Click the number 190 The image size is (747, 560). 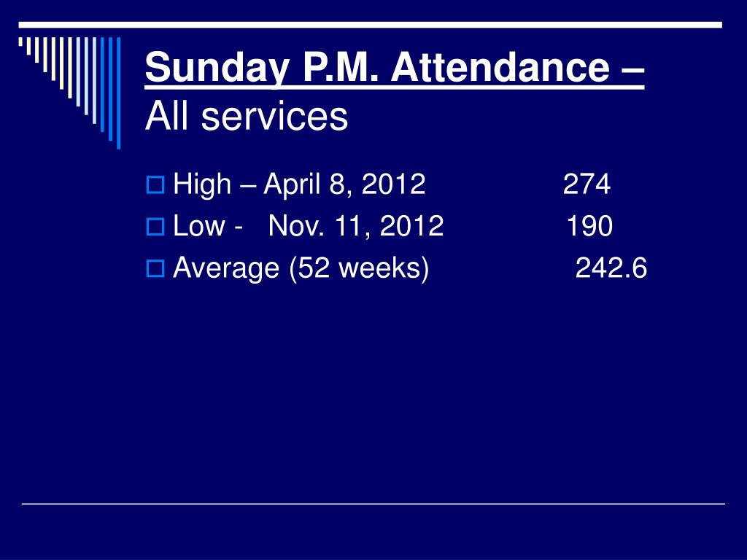coord(589,226)
